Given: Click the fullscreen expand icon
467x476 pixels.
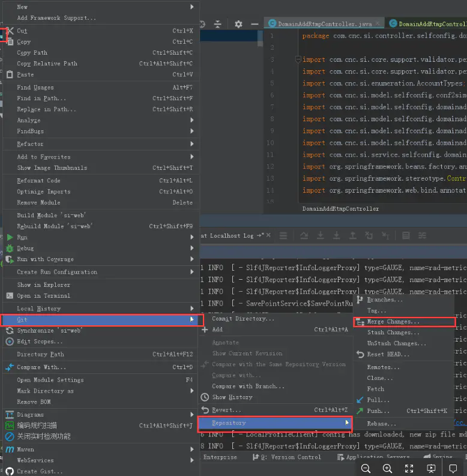Looking at the screenshot, I should click(x=409, y=468).
